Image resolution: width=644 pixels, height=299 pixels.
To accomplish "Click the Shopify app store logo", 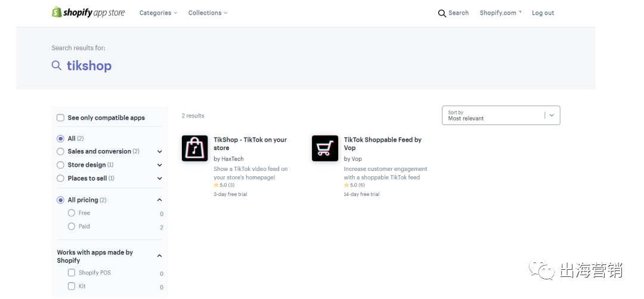I will 88,13.
